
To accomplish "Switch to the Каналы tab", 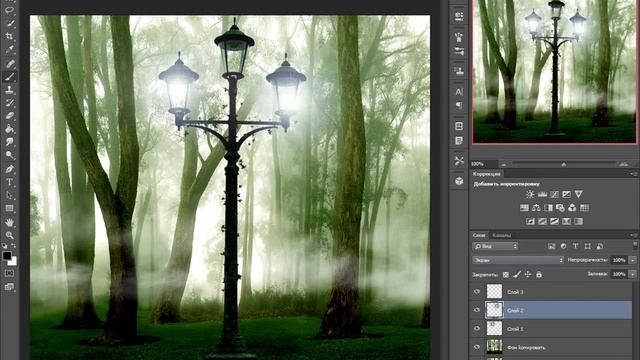I will tap(501, 235).
